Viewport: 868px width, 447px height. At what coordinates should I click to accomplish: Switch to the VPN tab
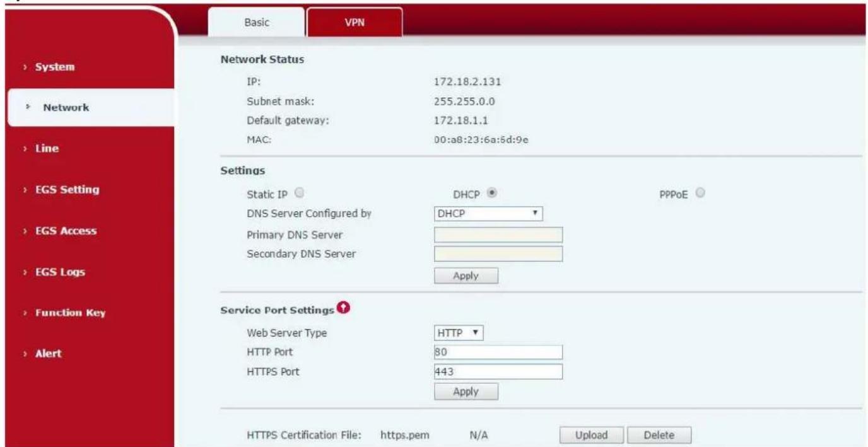(x=355, y=22)
